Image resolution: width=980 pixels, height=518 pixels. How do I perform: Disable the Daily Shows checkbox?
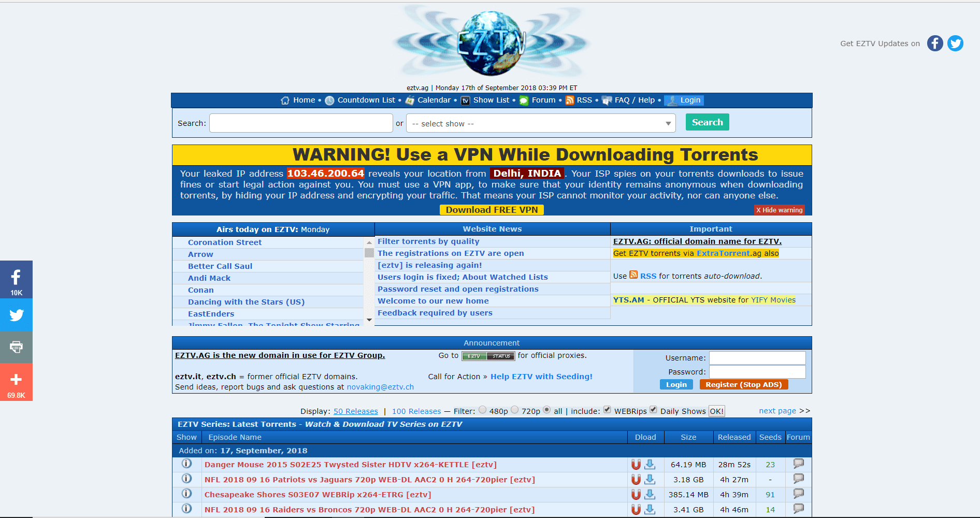click(653, 409)
